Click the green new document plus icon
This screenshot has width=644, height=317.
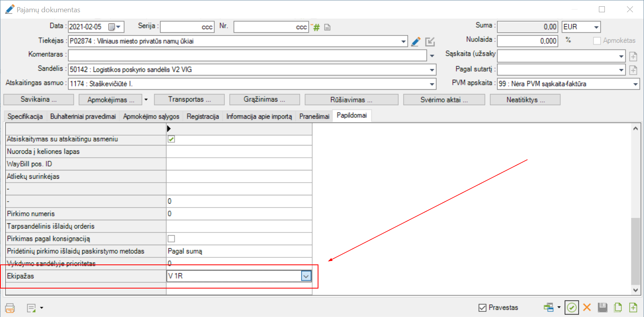633,308
